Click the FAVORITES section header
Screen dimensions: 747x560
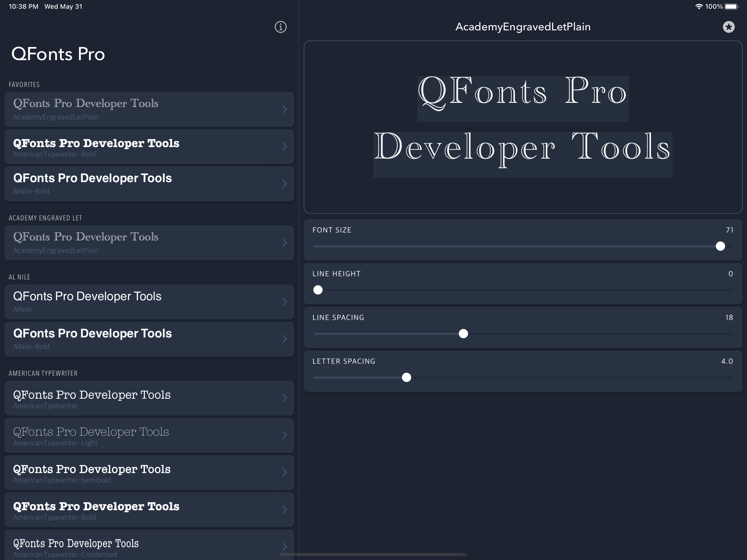[x=24, y=85]
